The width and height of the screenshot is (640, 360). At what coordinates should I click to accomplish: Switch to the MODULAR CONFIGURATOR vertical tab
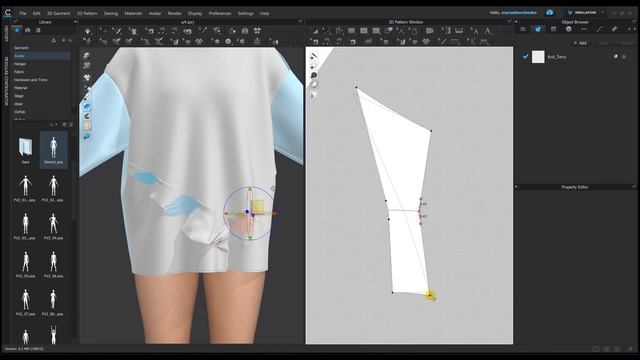tap(6, 81)
